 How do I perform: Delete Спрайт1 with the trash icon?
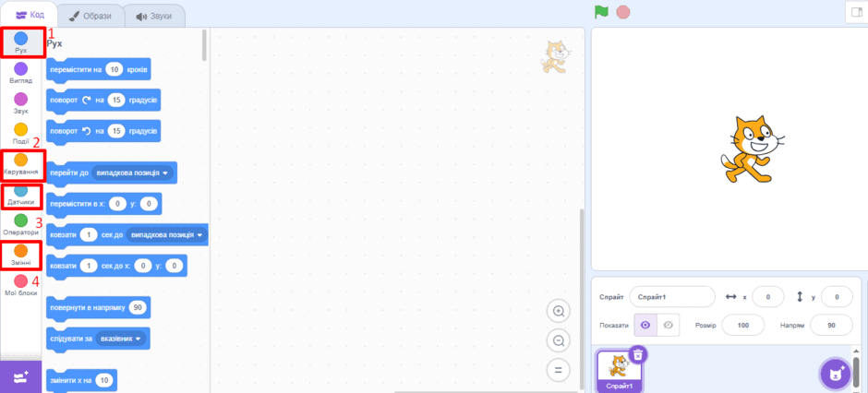pos(638,354)
